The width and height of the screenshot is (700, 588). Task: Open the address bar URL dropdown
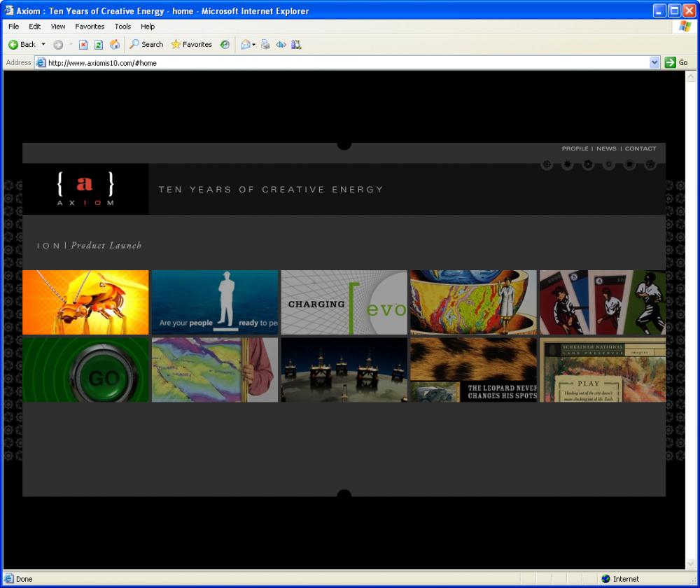pyautogui.click(x=654, y=62)
